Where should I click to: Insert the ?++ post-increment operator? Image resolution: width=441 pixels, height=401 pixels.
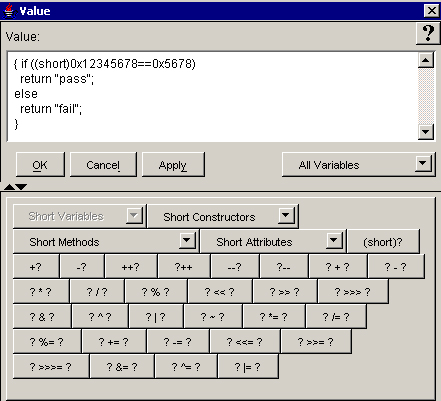(x=184, y=267)
